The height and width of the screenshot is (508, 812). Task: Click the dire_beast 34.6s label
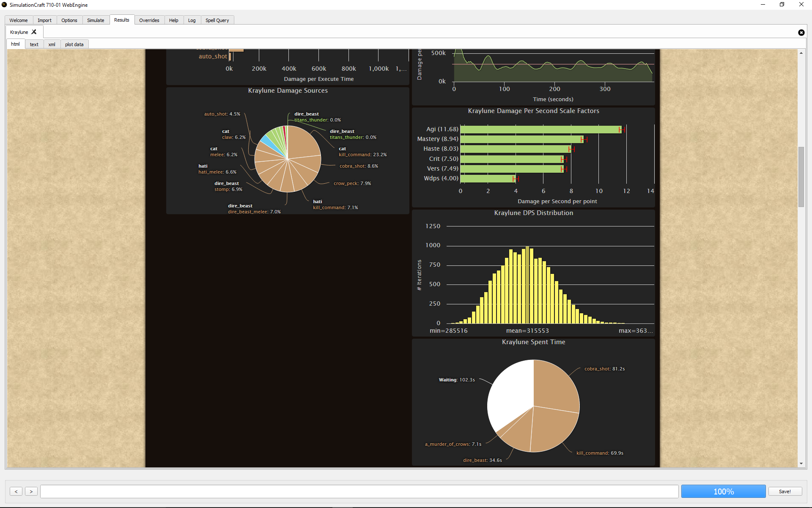point(483,460)
